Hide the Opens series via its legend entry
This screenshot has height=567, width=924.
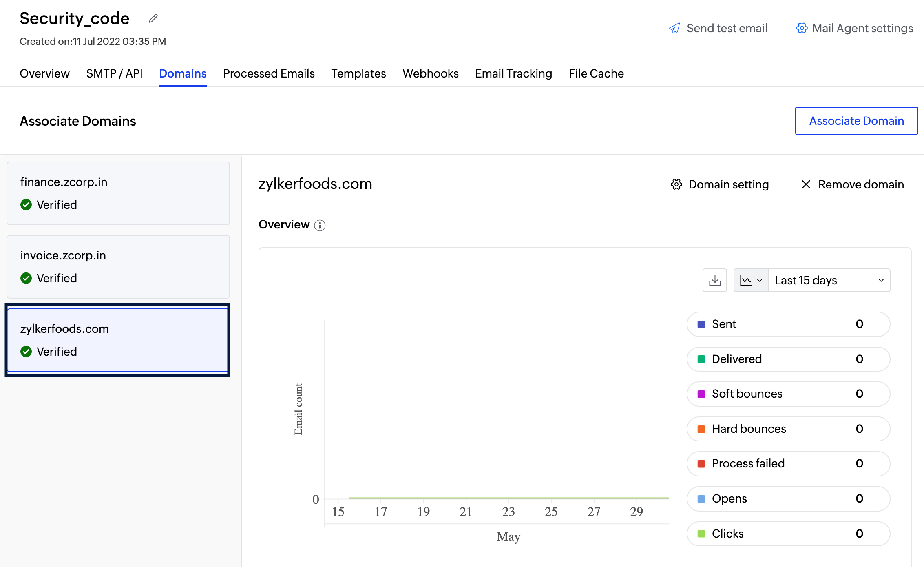pyautogui.click(x=788, y=498)
